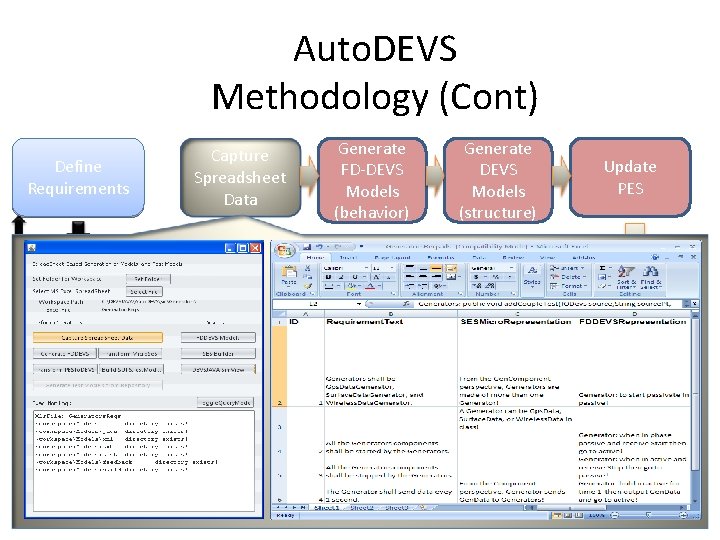Viewport: 720px width, 540px height.
Task: Click the Format Painter brush icon
Action: [308, 286]
